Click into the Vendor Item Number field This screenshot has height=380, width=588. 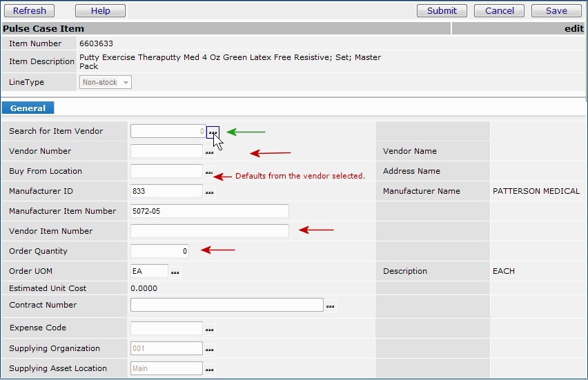tap(209, 231)
